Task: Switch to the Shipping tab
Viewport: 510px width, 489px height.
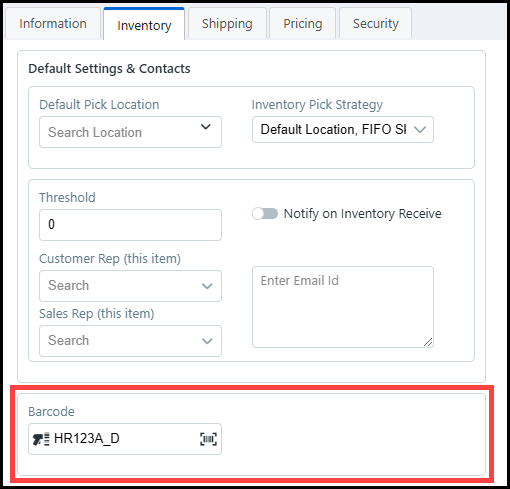Action: pos(227,24)
